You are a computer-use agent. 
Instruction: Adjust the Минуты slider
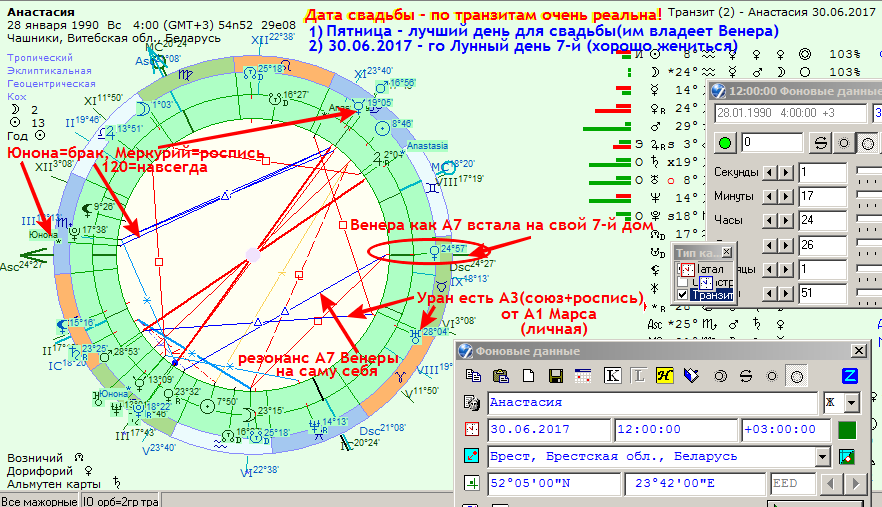[x=868, y=196]
